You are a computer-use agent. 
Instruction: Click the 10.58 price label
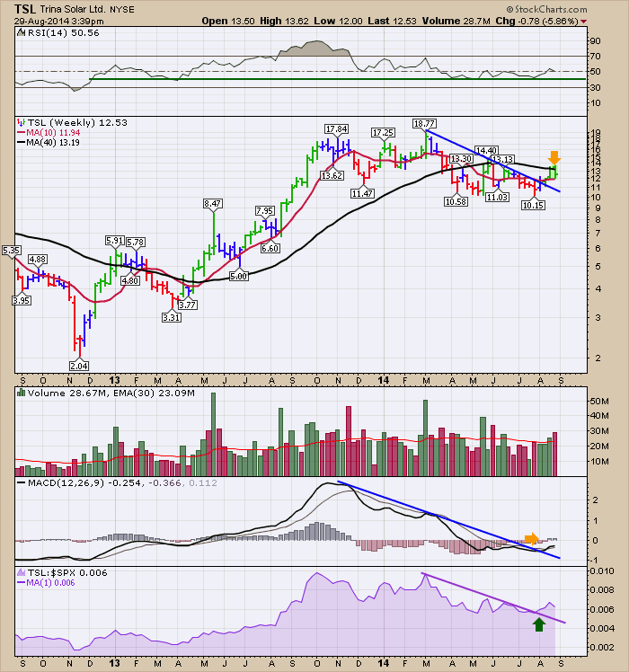(456, 201)
